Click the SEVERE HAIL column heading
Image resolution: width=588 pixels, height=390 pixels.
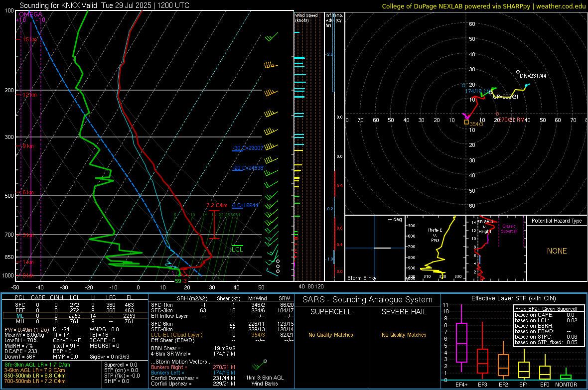[404, 312]
